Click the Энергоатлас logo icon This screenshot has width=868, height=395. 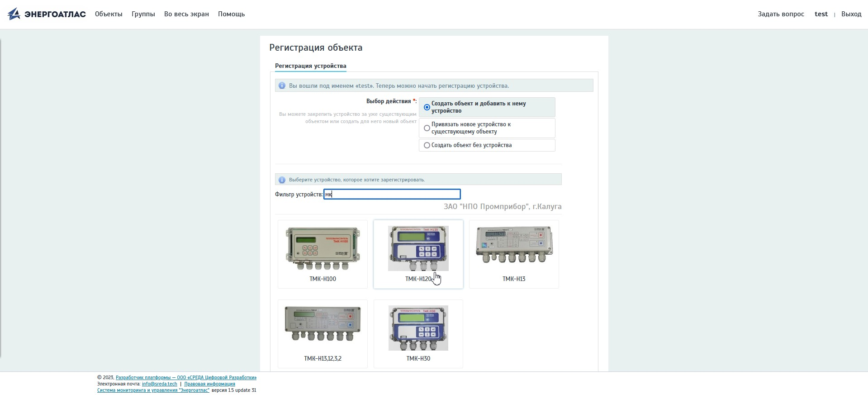(14, 14)
